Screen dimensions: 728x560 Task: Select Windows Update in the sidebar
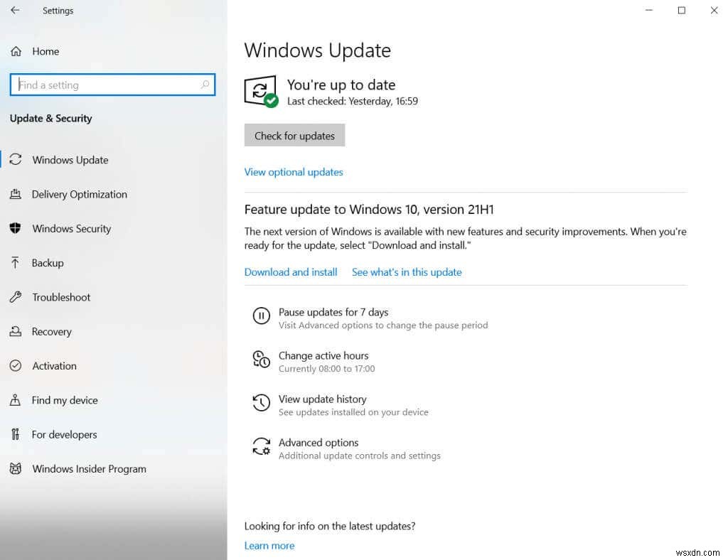pyautogui.click(x=70, y=160)
